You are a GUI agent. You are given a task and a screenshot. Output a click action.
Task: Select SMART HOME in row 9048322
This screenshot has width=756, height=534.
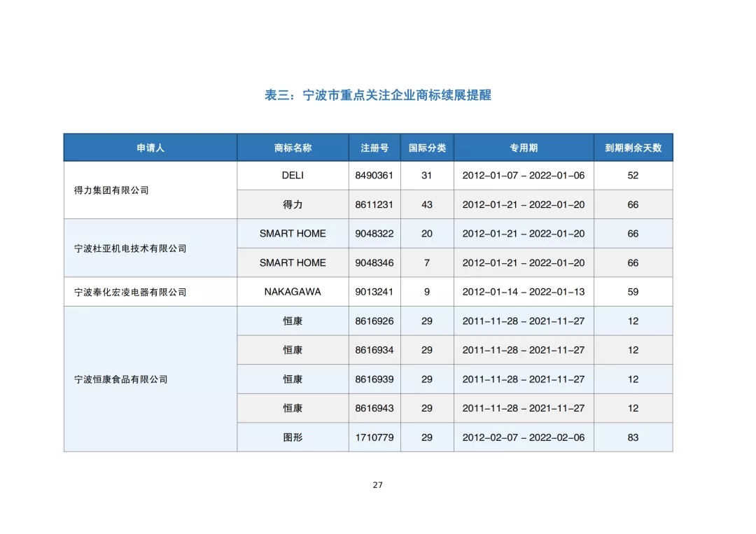coord(293,234)
